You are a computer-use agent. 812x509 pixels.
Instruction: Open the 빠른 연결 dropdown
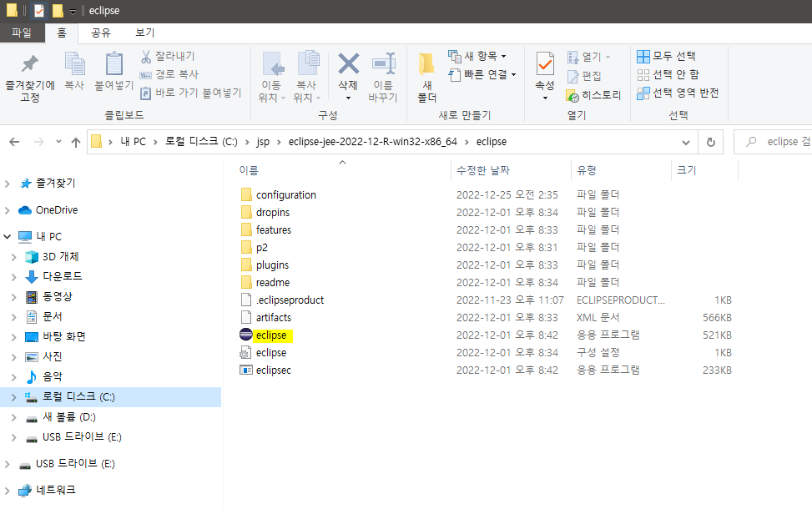click(482, 74)
